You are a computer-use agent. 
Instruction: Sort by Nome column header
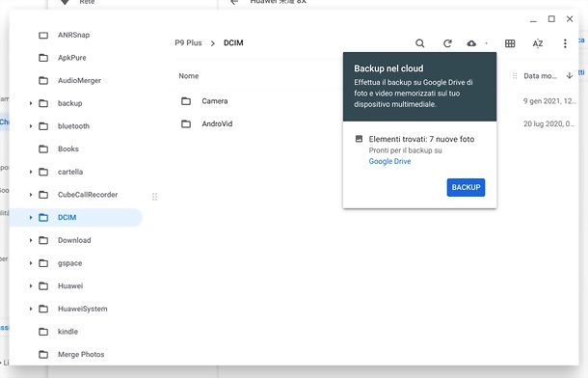point(189,76)
